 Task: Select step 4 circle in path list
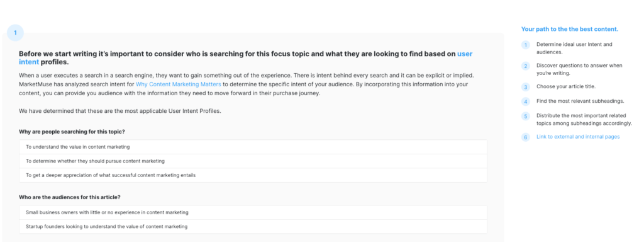526,101
